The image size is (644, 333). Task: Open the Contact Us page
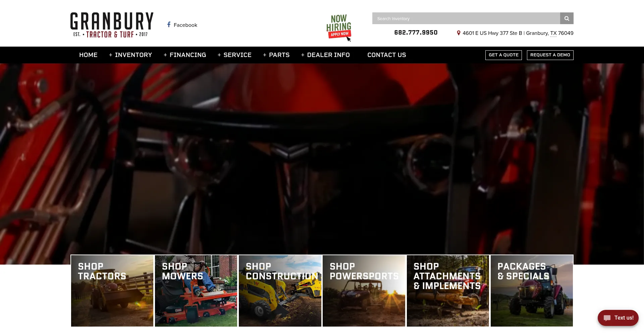click(x=386, y=55)
